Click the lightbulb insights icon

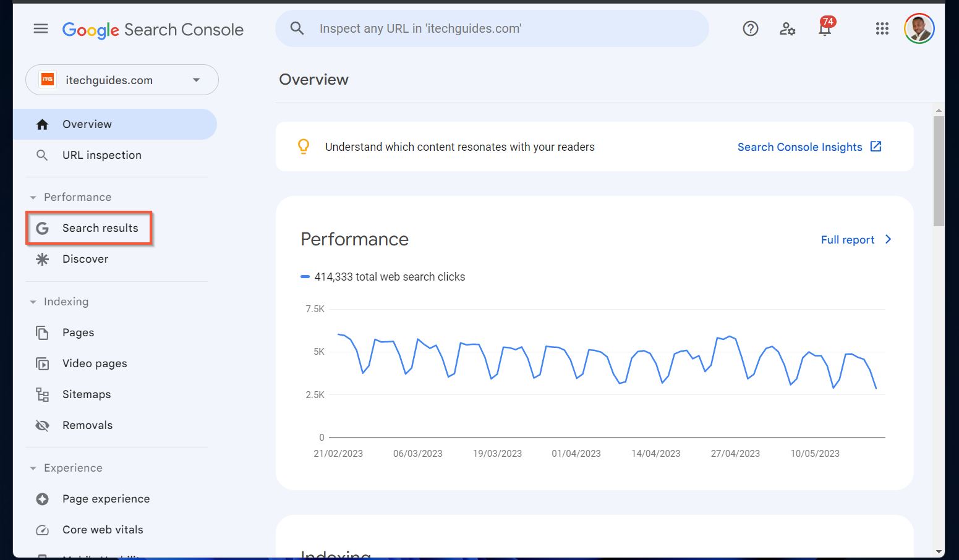[304, 146]
